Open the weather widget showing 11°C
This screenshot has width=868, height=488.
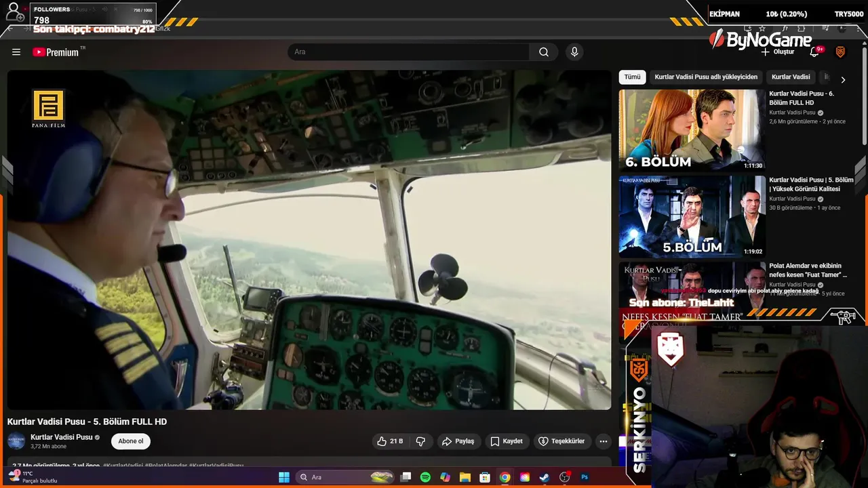coord(33,477)
